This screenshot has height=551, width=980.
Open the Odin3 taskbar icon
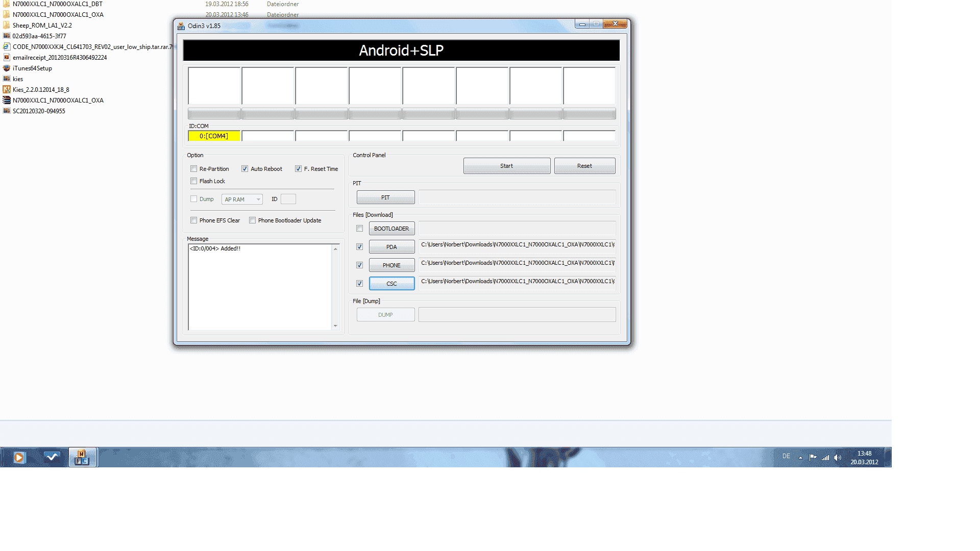[82, 457]
